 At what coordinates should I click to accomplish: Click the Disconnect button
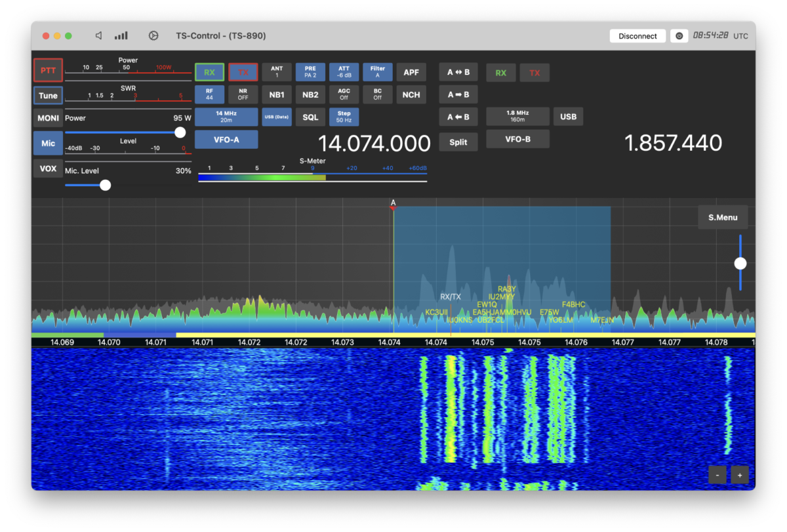click(637, 36)
